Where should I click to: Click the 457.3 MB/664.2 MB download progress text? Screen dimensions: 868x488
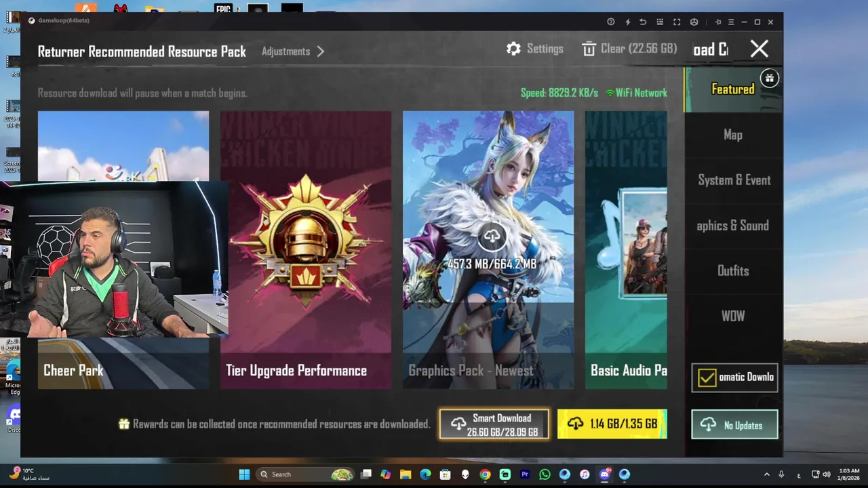[492, 264]
